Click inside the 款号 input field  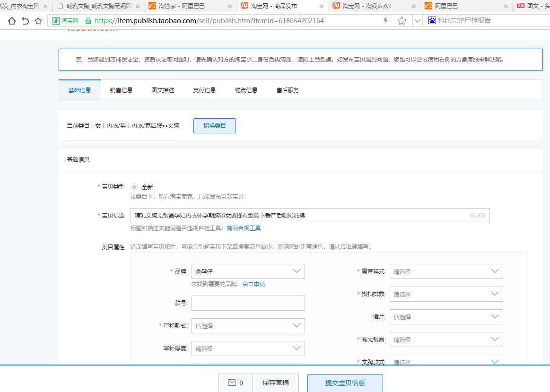[248, 303]
